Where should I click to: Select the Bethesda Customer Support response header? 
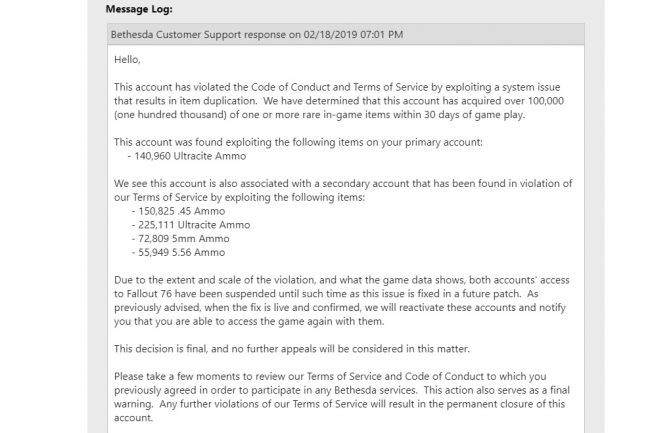(x=346, y=34)
